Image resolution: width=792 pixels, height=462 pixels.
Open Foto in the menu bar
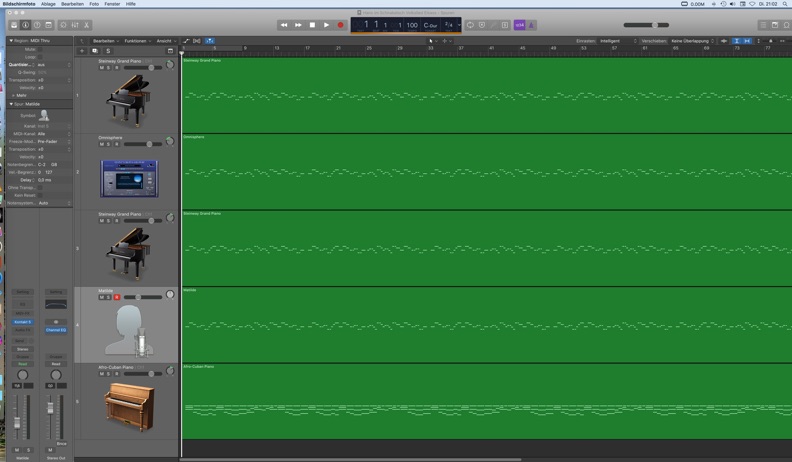point(94,4)
